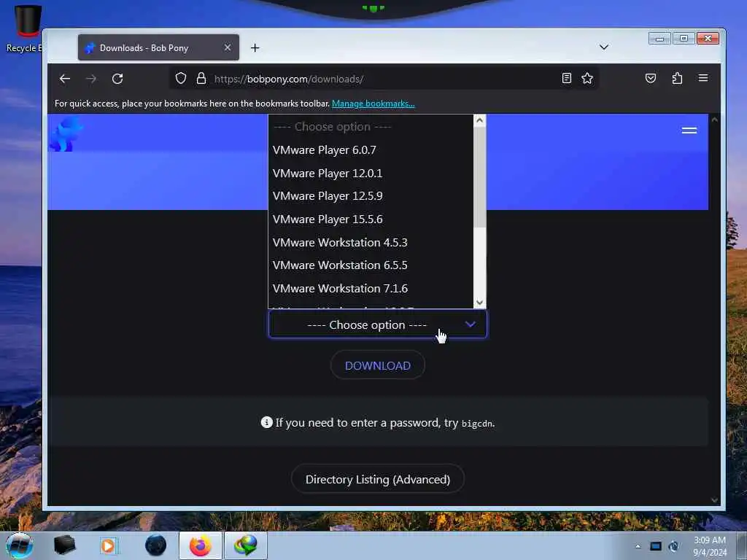
Task: Expand the list all tabs chevron
Action: [x=603, y=47]
